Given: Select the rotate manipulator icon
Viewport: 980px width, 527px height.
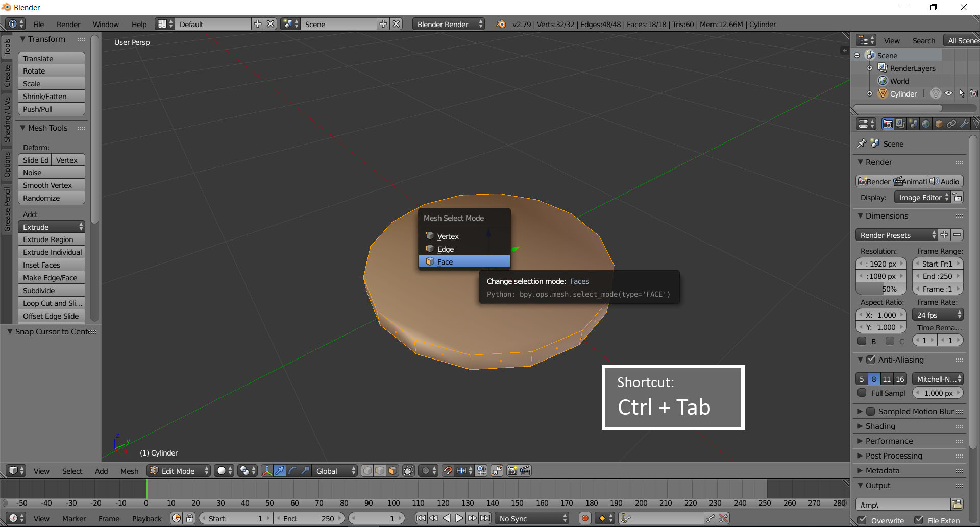Looking at the screenshot, I should 292,471.
